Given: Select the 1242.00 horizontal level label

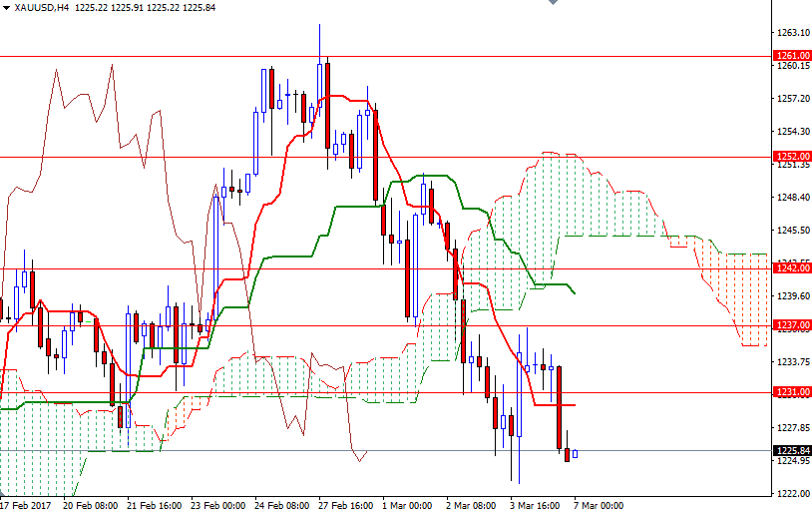Looking at the screenshot, I should (x=792, y=267).
